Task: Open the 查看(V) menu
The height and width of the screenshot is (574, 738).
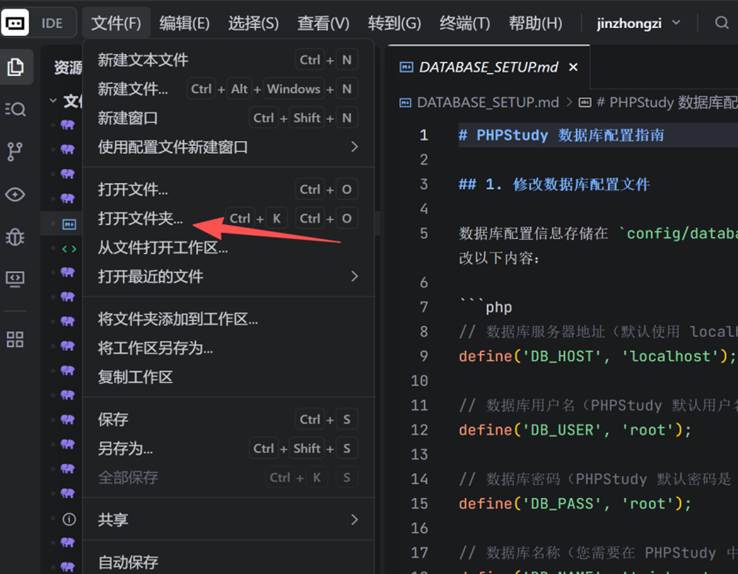Action: 323,23
